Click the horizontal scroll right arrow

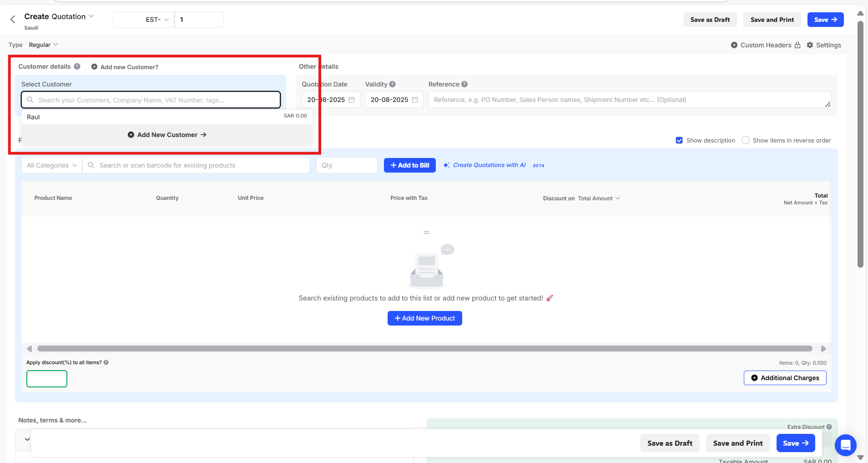tap(823, 349)
